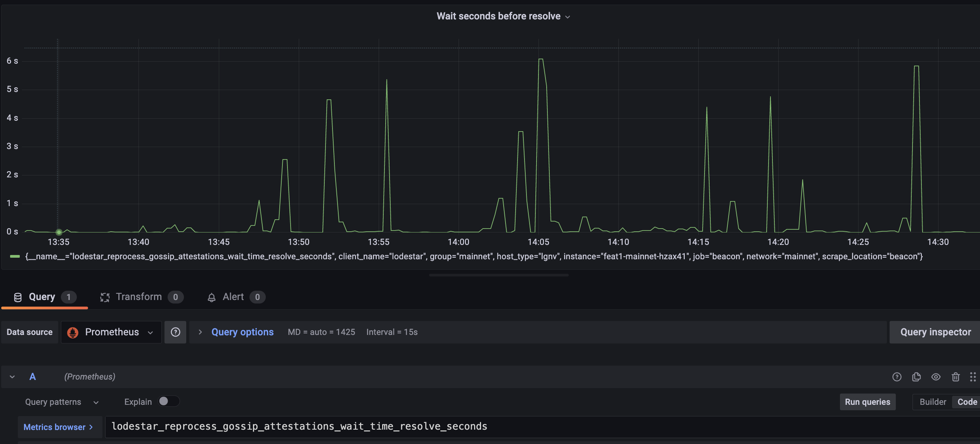This screenshot has height=444, width=980.
Task: Open Query inspector
Action: coord(935,332)
